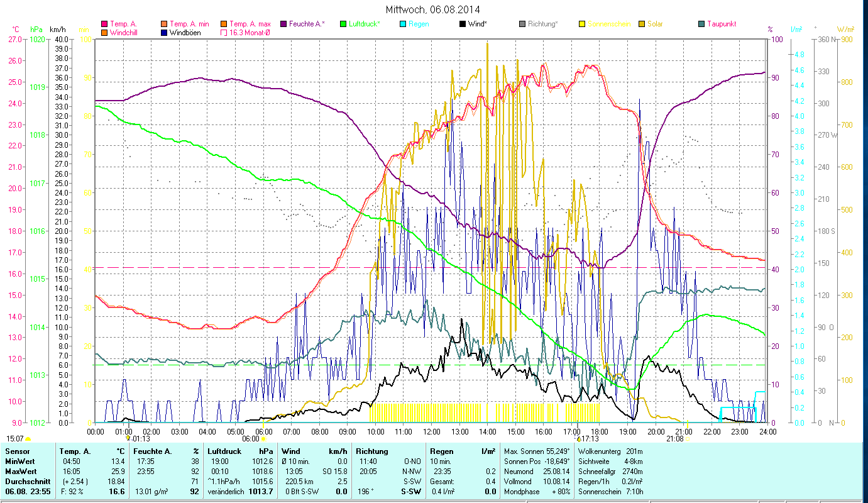
Task: Click the Luftdruck table column header
Action: 224,451
